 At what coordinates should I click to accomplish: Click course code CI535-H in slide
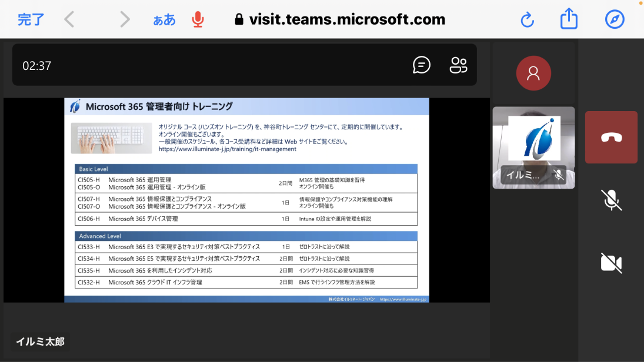[x=89, y=270]
